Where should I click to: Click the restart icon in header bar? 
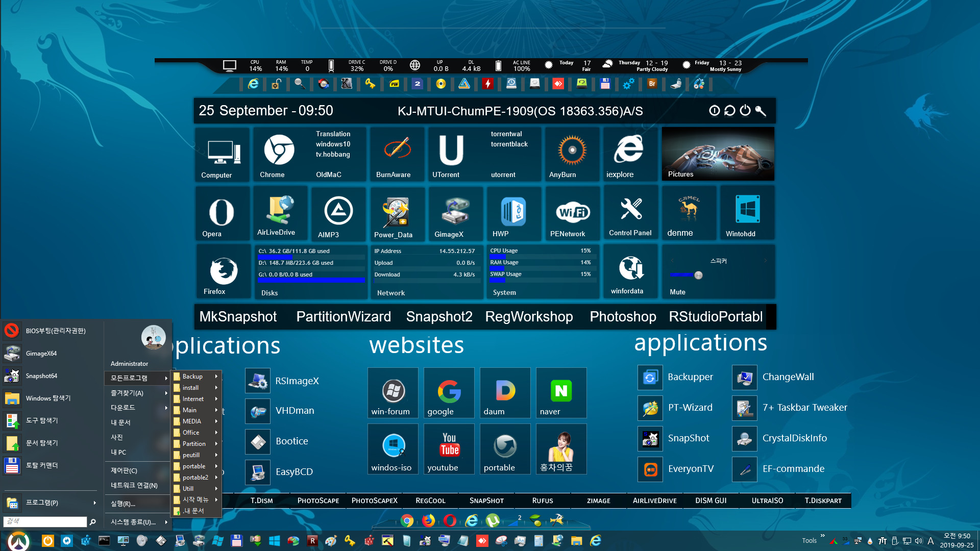730,111
